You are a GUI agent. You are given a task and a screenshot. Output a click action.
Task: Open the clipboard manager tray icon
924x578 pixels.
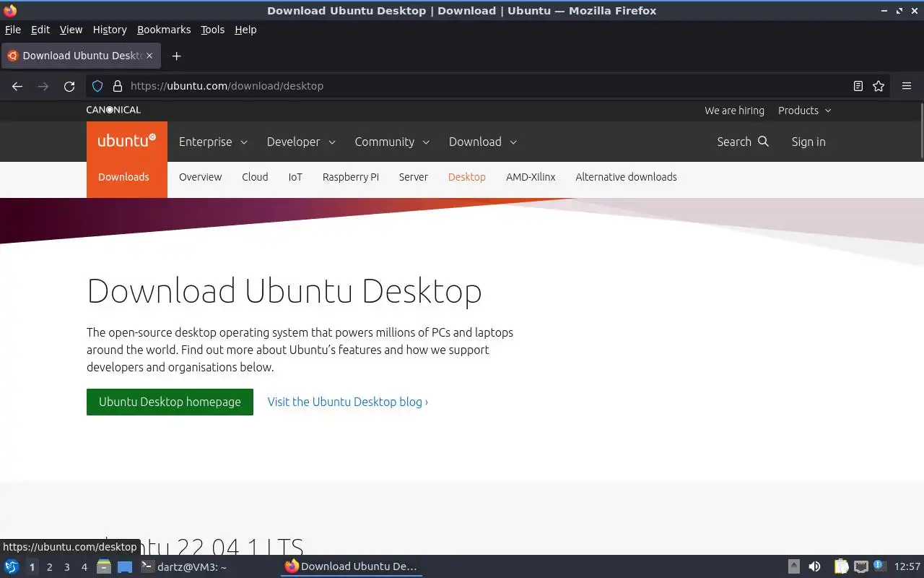(841, 567)
